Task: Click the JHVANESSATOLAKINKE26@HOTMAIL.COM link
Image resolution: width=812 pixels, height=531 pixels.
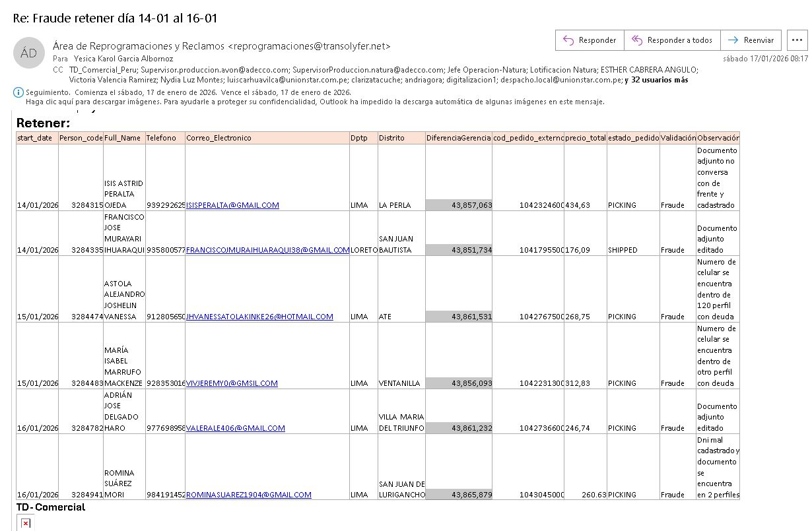Action: [x=259, y=317]
